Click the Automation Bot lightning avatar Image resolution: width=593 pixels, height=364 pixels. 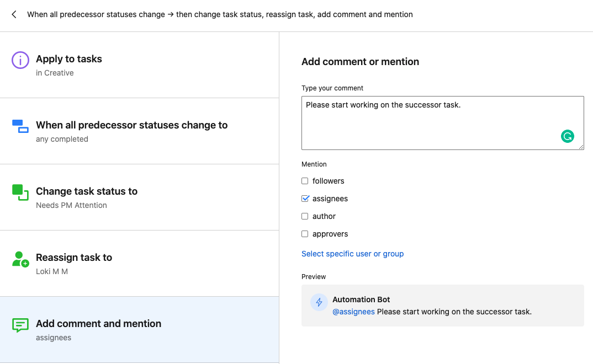pos(319,302)
